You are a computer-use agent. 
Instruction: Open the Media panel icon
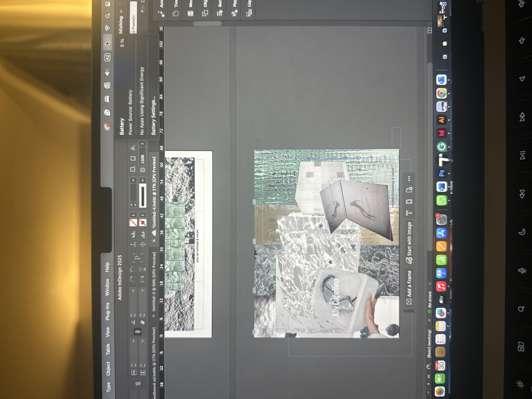(x=190, y=14)
